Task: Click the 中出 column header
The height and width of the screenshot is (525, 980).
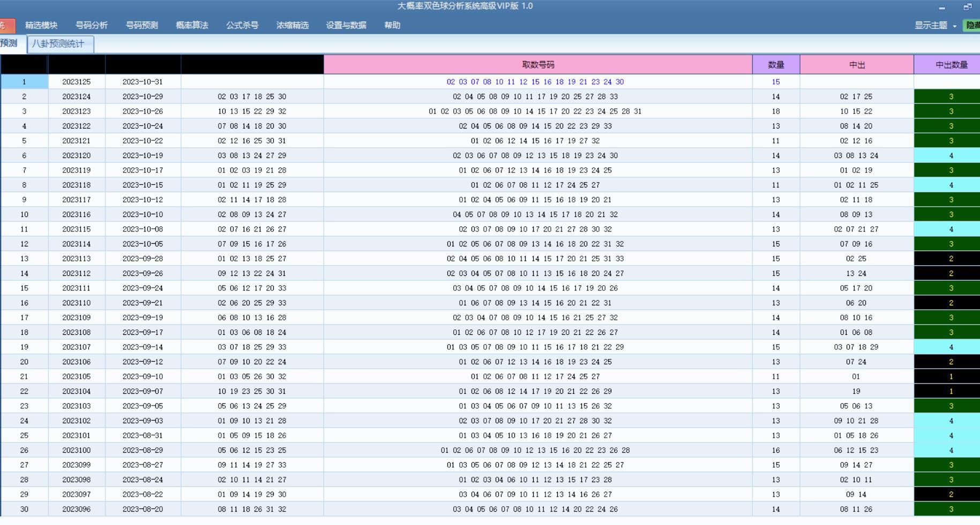Action: [x=857, y=64]
